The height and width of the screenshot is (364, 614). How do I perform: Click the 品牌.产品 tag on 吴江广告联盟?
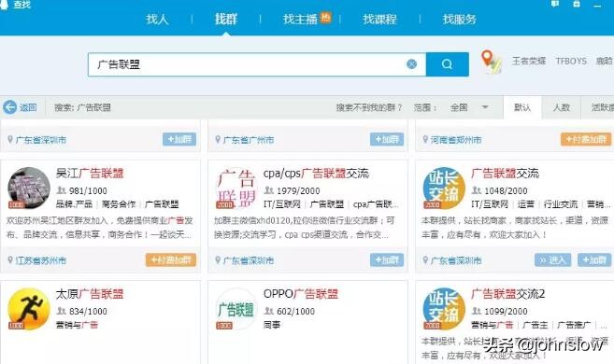[74, 204]
